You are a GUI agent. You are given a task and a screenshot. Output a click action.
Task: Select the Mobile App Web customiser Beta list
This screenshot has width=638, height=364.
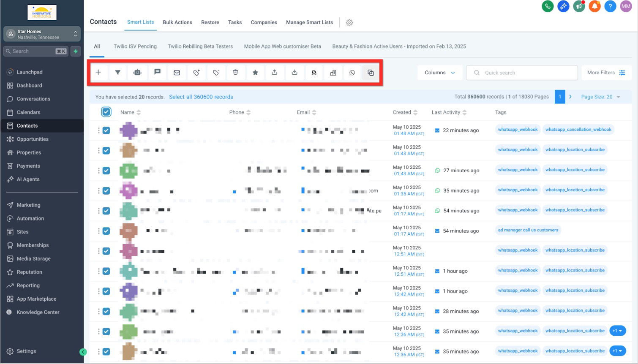click(283, 46)
